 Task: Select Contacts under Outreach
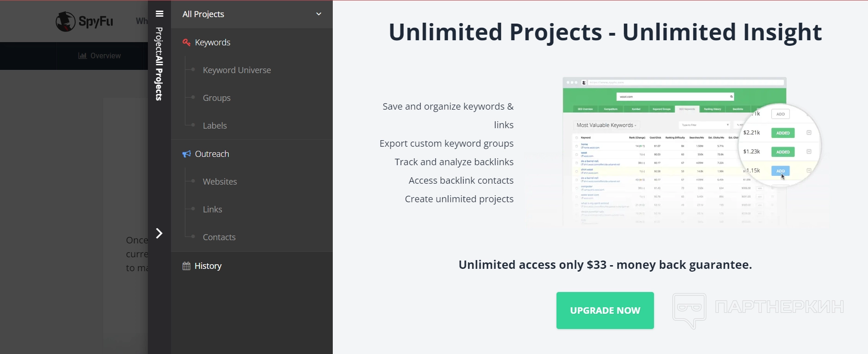(x=219, y=237)
